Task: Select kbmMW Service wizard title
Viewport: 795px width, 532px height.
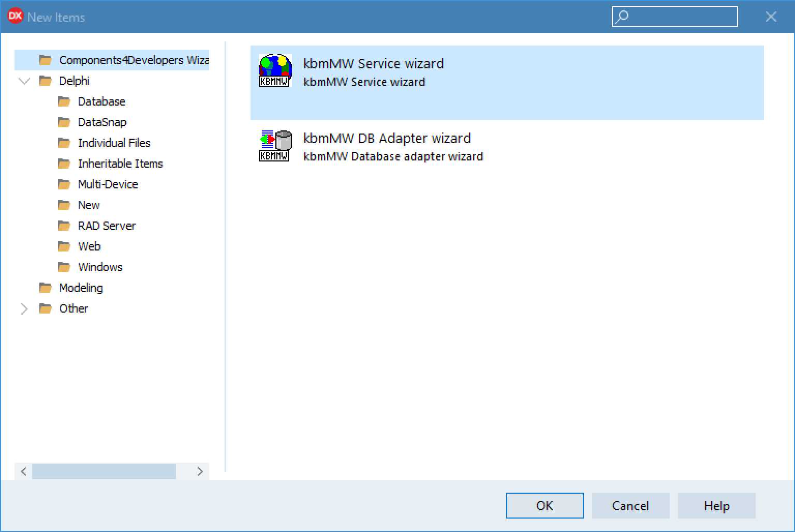Action: pos(373,64)
